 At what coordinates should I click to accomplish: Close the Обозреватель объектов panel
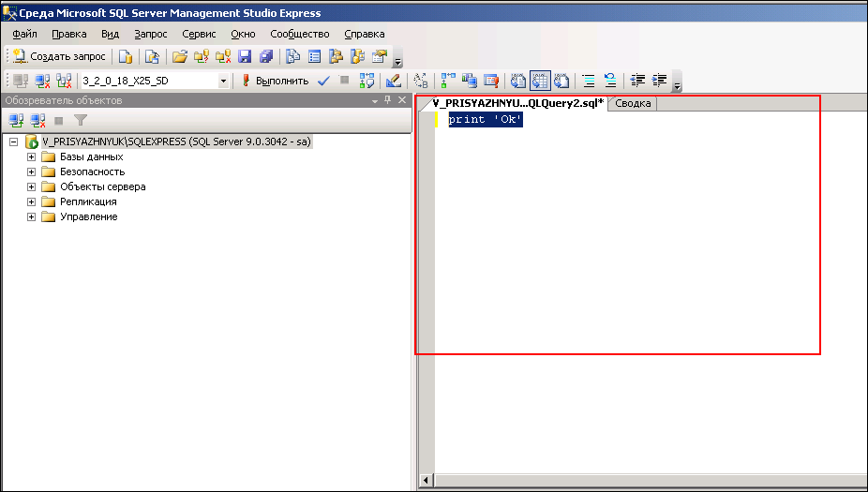(x=402, y=100)
